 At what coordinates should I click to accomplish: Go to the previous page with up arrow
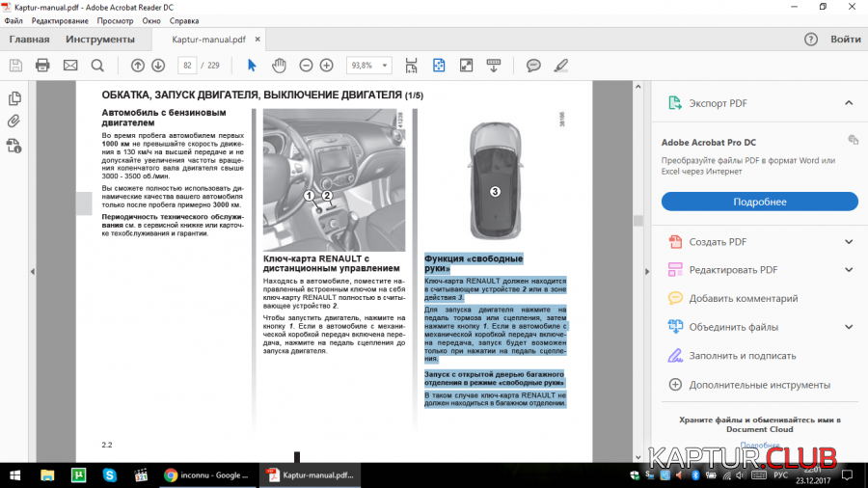136,66
